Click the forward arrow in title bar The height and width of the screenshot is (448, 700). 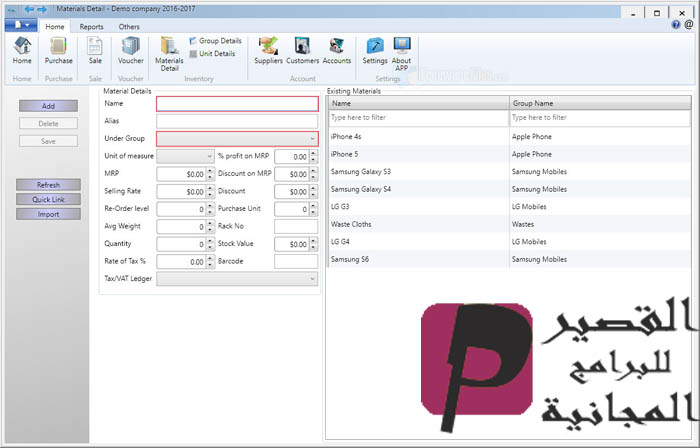[x=42, y=9]
